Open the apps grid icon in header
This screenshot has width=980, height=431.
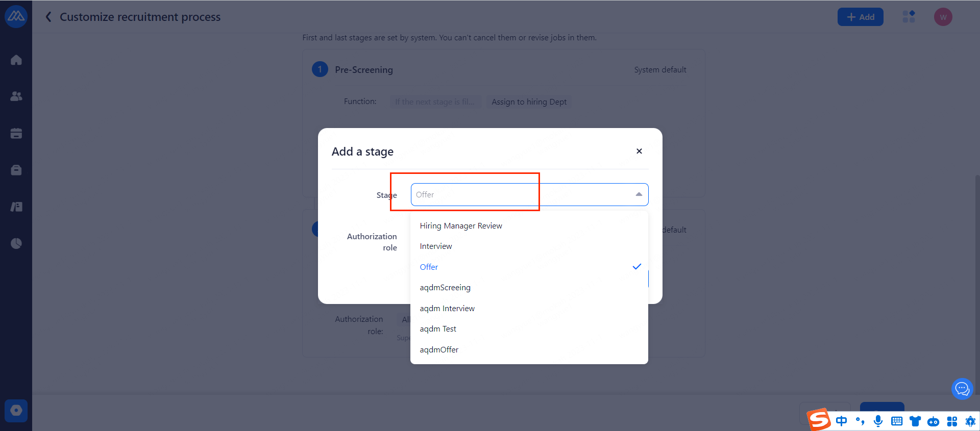909,17
